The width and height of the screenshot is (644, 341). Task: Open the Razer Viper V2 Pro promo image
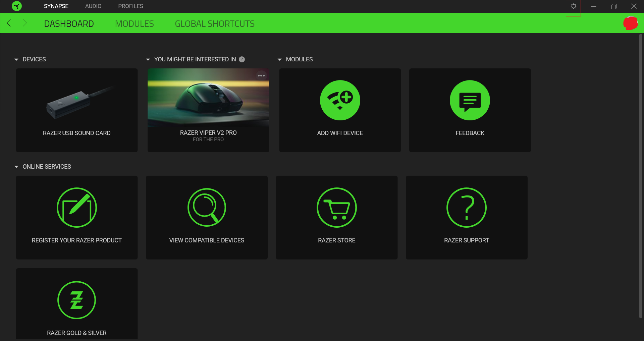click(x=208, y=98)
